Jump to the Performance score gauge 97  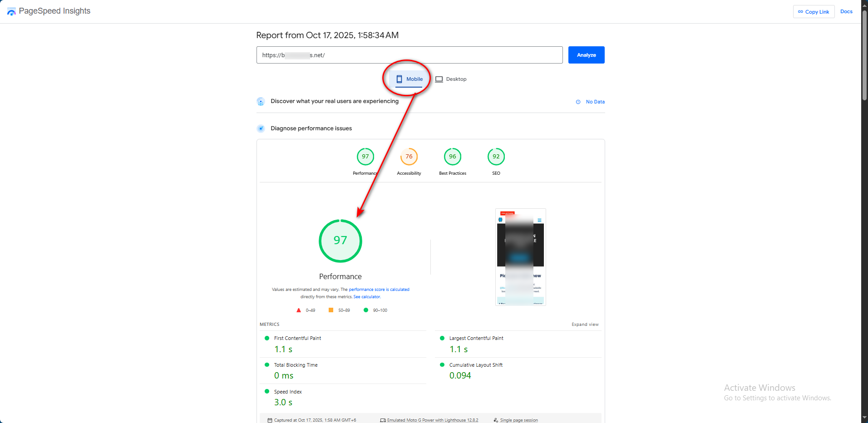tap(365, 157)
